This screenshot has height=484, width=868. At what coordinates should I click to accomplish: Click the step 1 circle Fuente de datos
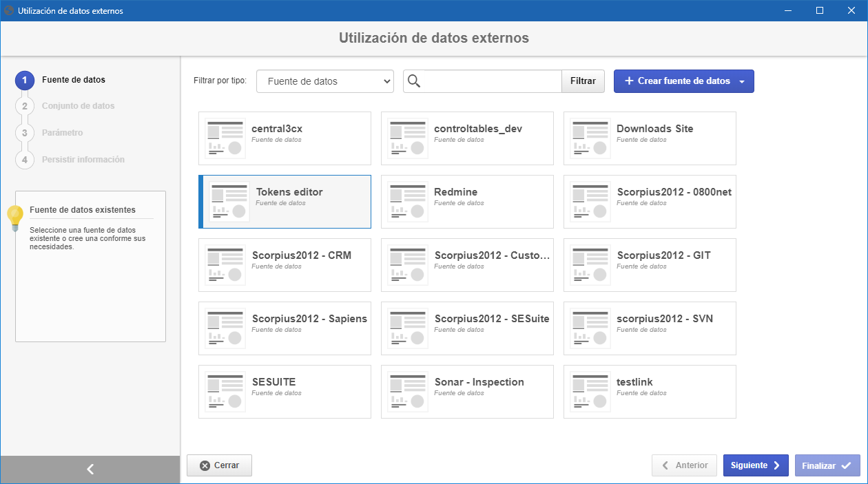tap(24, 80)
